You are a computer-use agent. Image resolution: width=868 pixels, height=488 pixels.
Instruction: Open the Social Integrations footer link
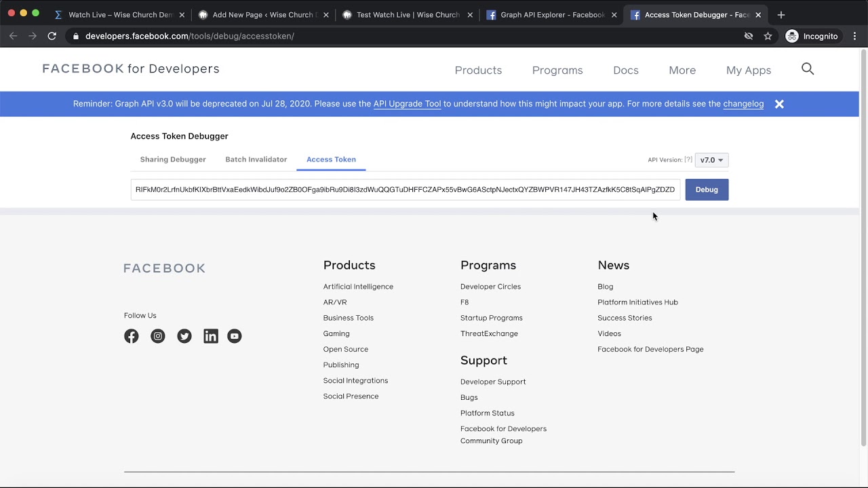pos(355,380)
